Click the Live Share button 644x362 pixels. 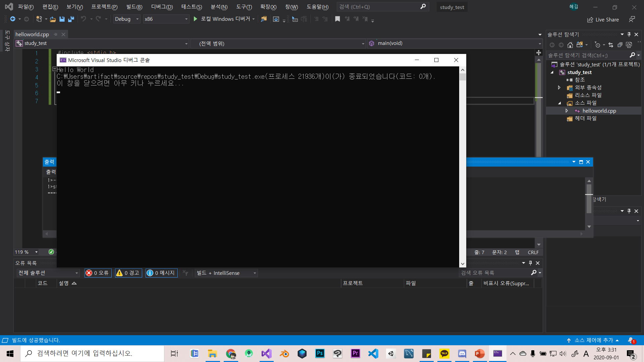point(603,19)
